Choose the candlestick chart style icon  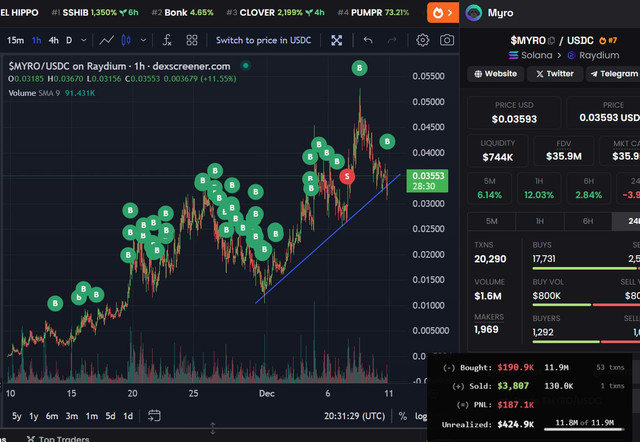coord(126,40)
